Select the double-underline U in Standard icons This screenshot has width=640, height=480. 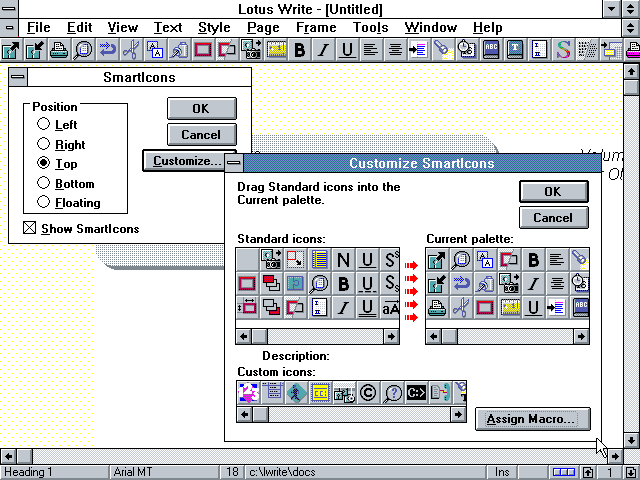(367, 307)
